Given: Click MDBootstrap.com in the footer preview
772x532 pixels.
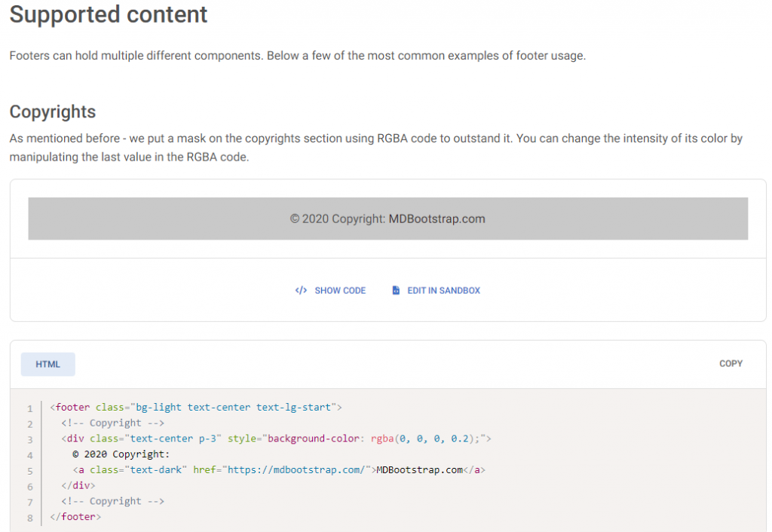Looking at the screenshot, I should coord(437,219).
